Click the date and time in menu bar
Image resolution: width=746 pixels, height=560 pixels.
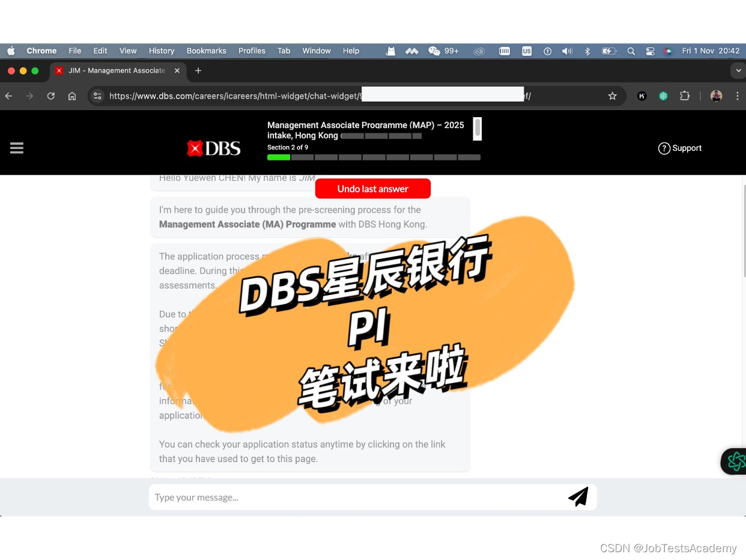pos(711,51)
